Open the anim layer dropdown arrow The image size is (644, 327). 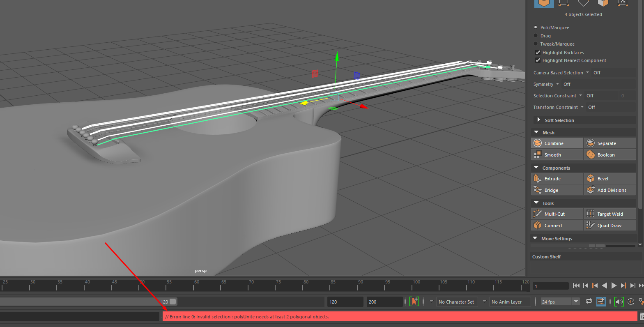click(x=484, y=301)
